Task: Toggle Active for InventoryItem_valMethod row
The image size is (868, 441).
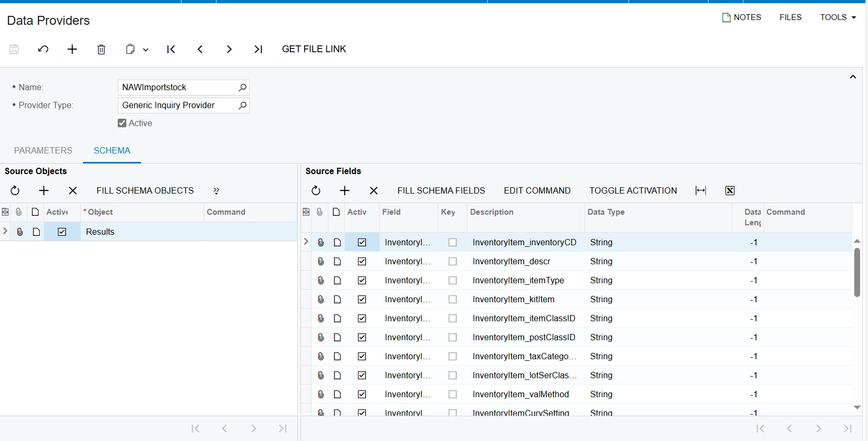Action: coord(362,394)
